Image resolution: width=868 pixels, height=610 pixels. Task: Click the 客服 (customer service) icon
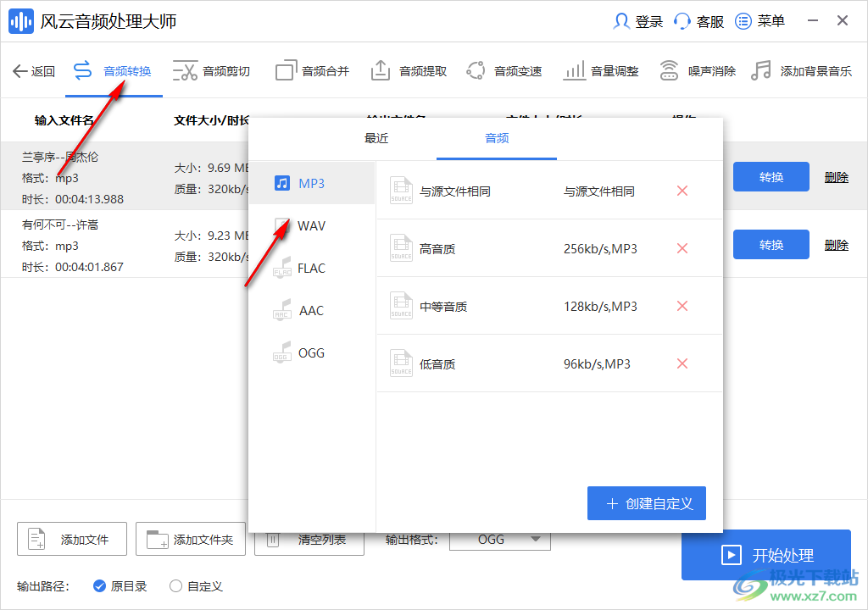click(x=698, y=21)
